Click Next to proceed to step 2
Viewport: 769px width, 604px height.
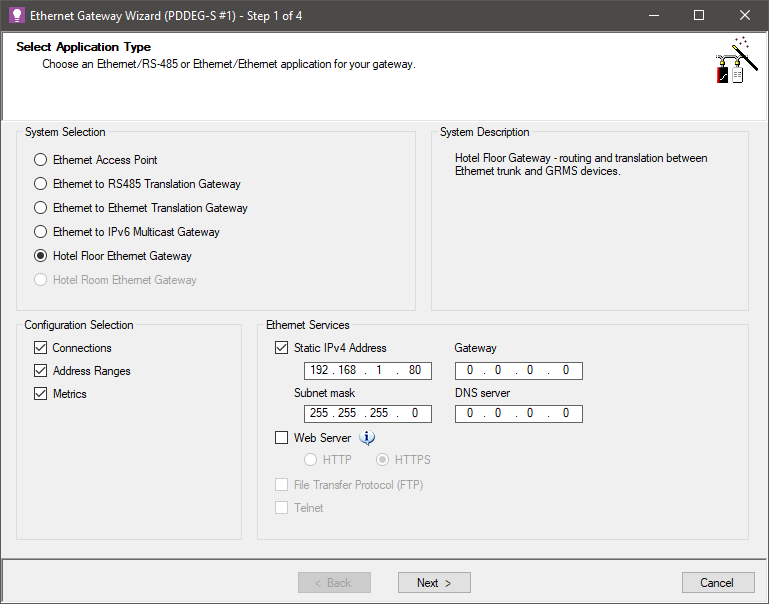tap(434, 583)
